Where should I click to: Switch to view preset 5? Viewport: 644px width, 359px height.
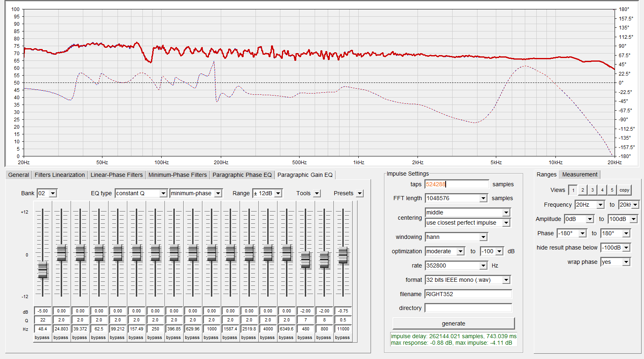tap(612, 190)
